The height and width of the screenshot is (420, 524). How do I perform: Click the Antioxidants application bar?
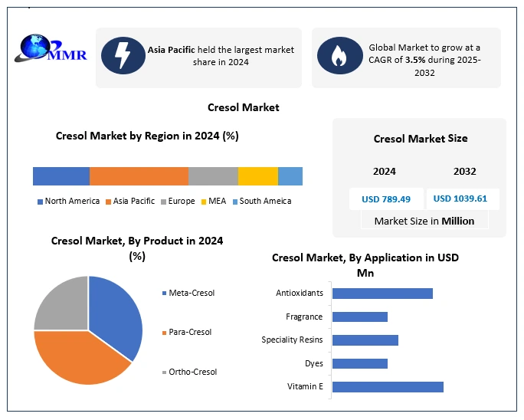pos(382,294)
